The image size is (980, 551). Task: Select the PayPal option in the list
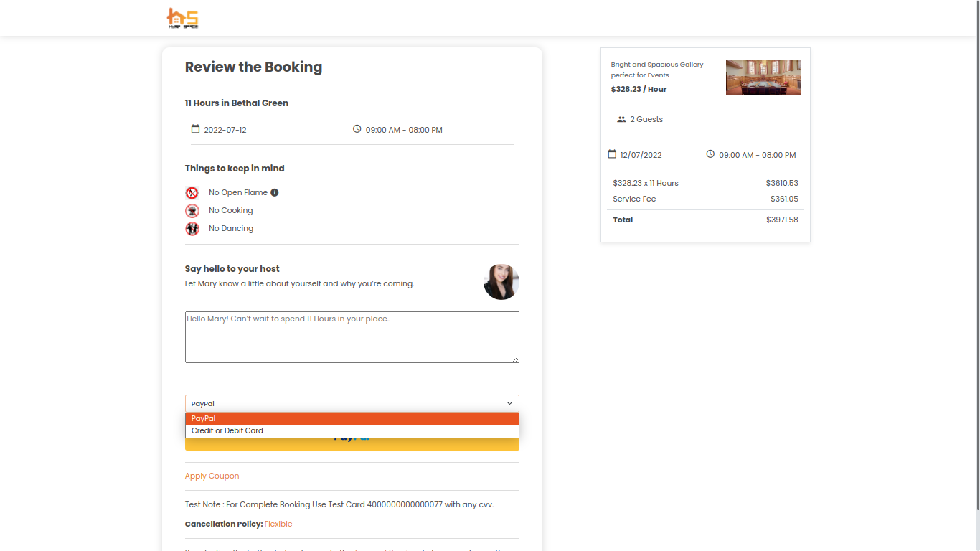click(352, 418)
